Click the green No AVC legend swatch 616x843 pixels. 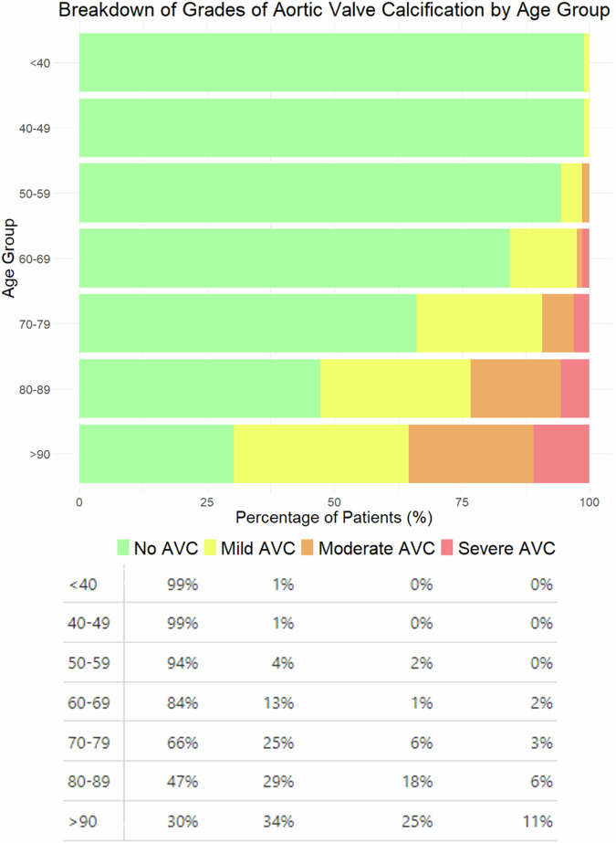(124, 548)
